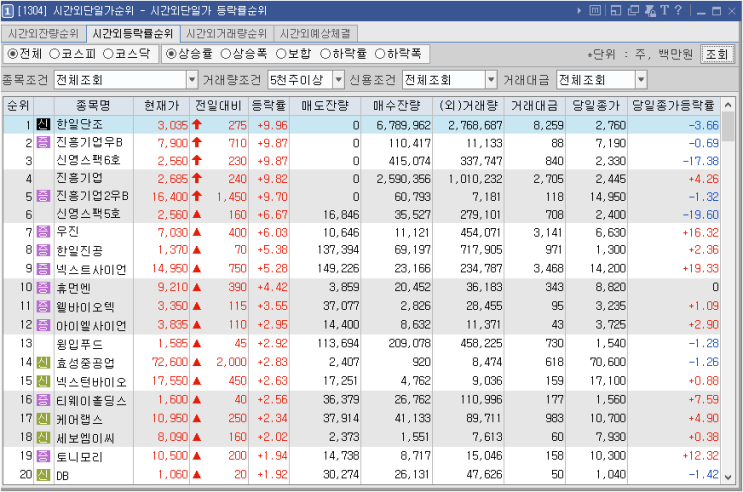
Task: Sort by the 등락률 column header
Action: [269, 106]
